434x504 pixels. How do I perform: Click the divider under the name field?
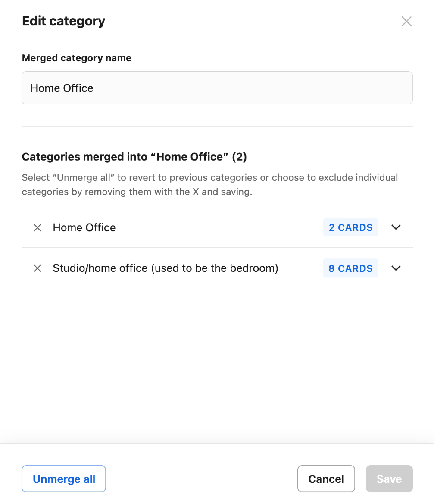[x=217, y=127]
